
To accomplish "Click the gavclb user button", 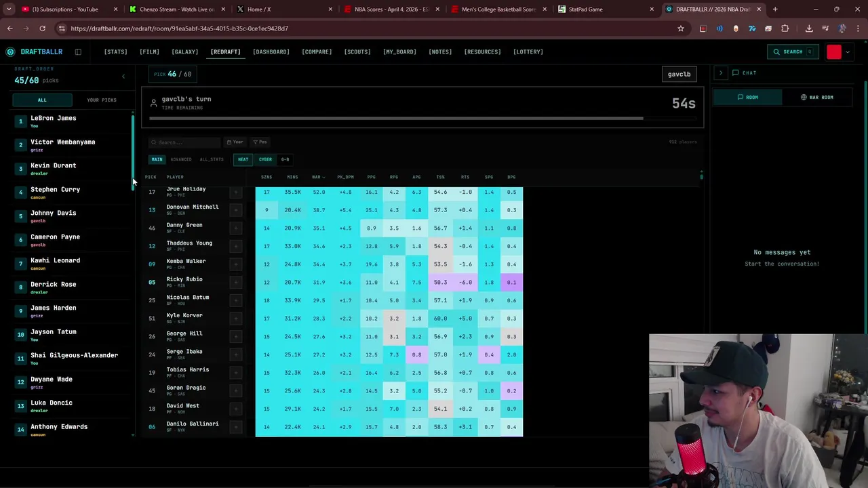I will pos(679,74).
